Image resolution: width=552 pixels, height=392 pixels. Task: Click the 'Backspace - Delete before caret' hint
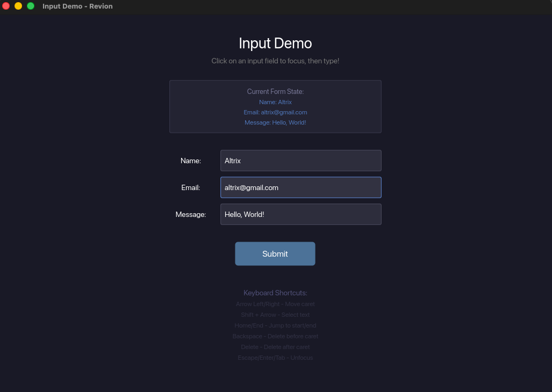[275, 336]
